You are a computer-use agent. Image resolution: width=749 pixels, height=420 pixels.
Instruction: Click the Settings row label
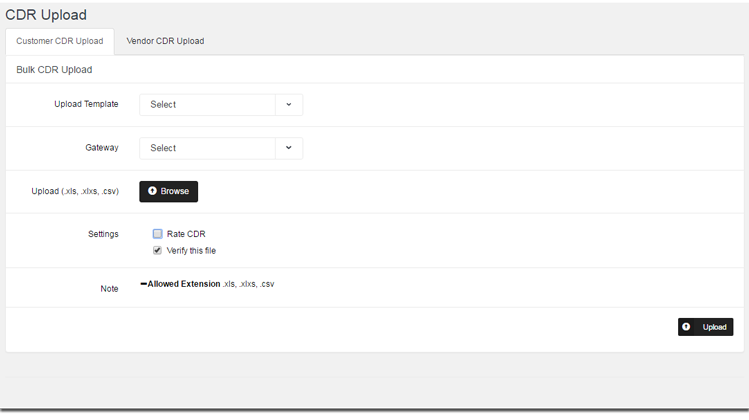[x=103, y=234]
